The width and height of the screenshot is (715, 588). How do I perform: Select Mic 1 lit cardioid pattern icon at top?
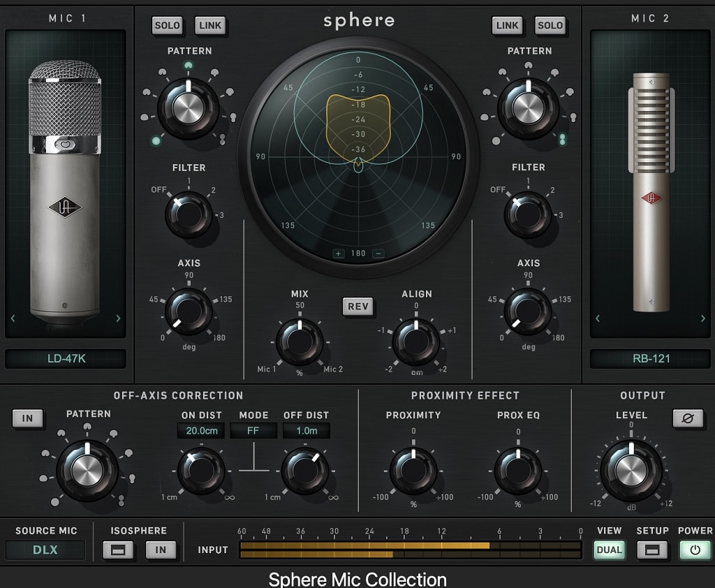click(x=188, y=66)
